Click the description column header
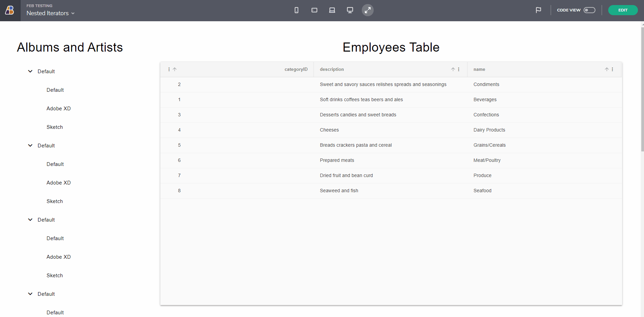The image size is (644, 317). point(332,69)
